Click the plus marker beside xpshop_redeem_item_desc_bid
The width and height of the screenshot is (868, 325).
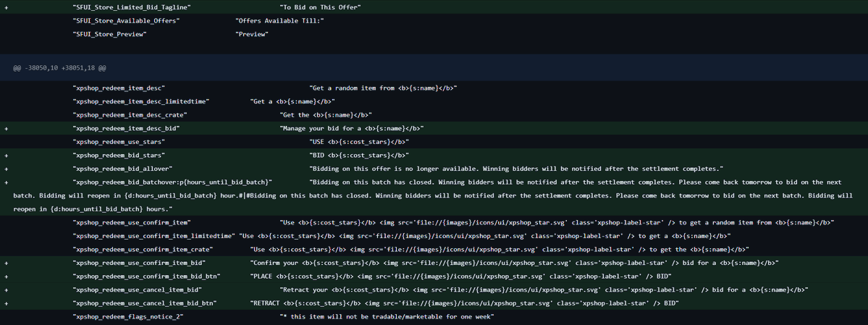click(x=6, y=128)
